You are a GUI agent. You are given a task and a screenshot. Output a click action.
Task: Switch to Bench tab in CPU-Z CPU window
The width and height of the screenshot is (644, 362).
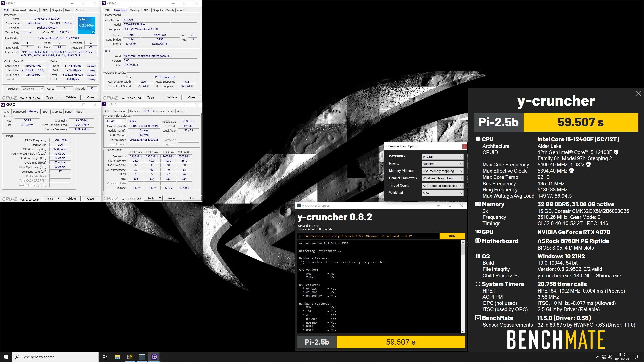[69, 10]
